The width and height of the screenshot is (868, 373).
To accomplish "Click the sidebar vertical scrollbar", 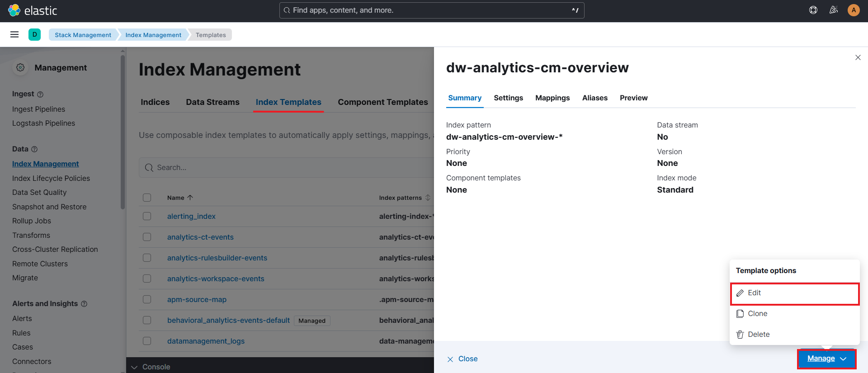I will click(x=123, y=131).
